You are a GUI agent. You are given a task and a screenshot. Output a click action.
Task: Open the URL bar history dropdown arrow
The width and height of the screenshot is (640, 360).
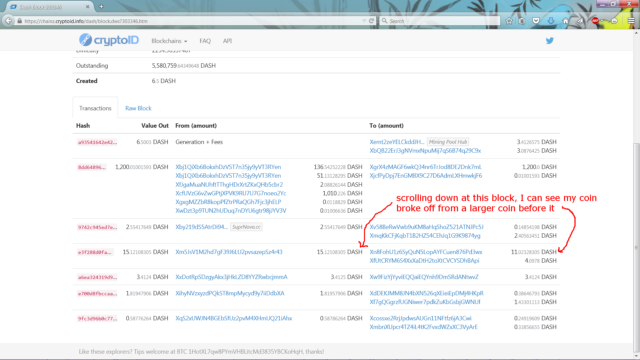(364, 21)
